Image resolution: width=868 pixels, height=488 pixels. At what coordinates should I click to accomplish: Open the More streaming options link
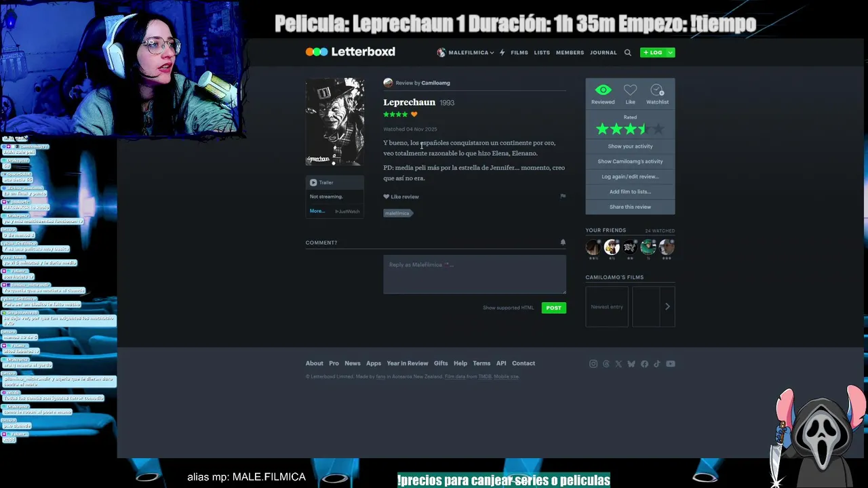coord(317,211)
